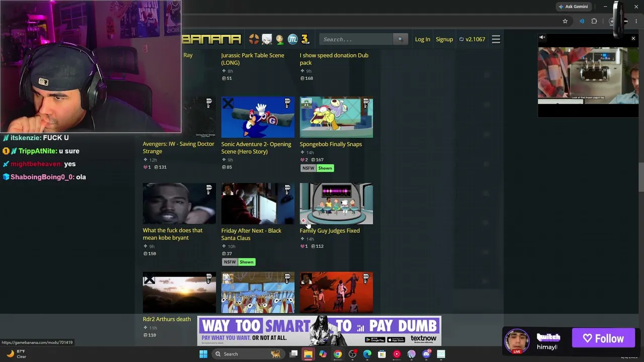Image resolution: width=644 pixels, height=362 pixels.
Task: Follow the himayl Twitch channel
Action: tap(604, 339)
